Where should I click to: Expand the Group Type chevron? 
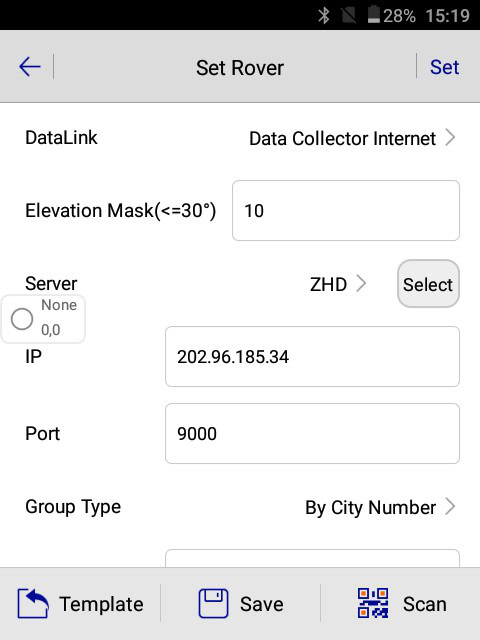[x=450, y=507]
